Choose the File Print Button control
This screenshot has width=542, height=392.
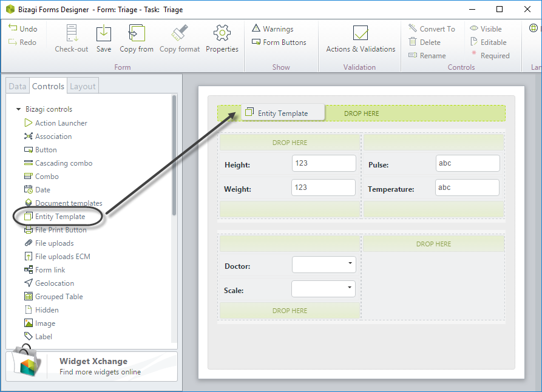(55, 230)
